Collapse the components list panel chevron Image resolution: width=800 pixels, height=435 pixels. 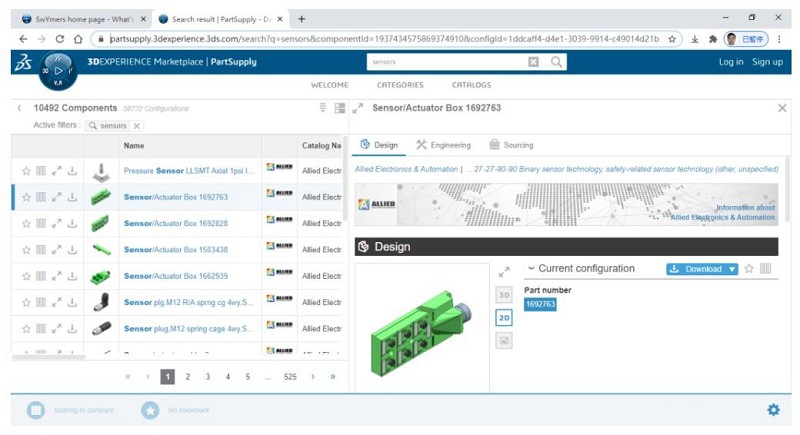(x=19, y=108)
